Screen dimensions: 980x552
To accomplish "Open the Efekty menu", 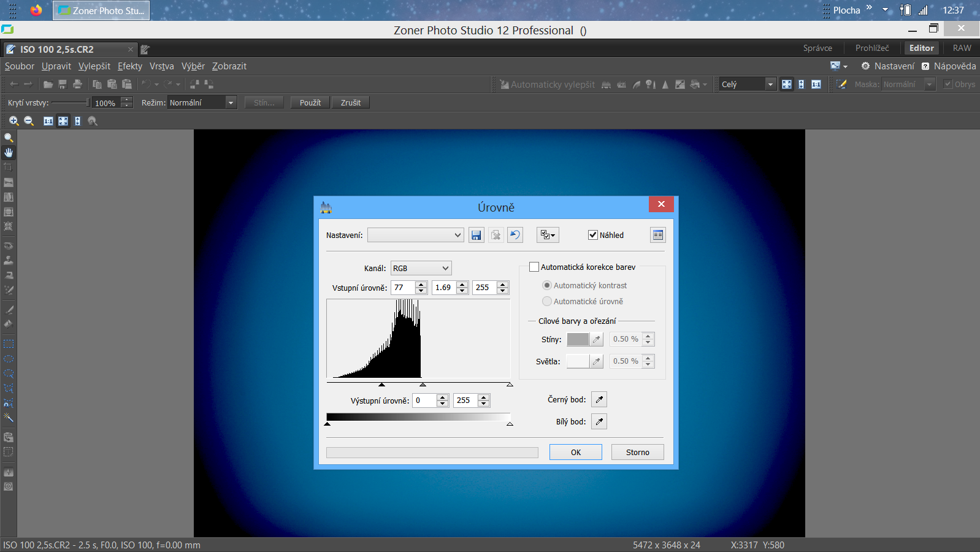I will (130, 66).
